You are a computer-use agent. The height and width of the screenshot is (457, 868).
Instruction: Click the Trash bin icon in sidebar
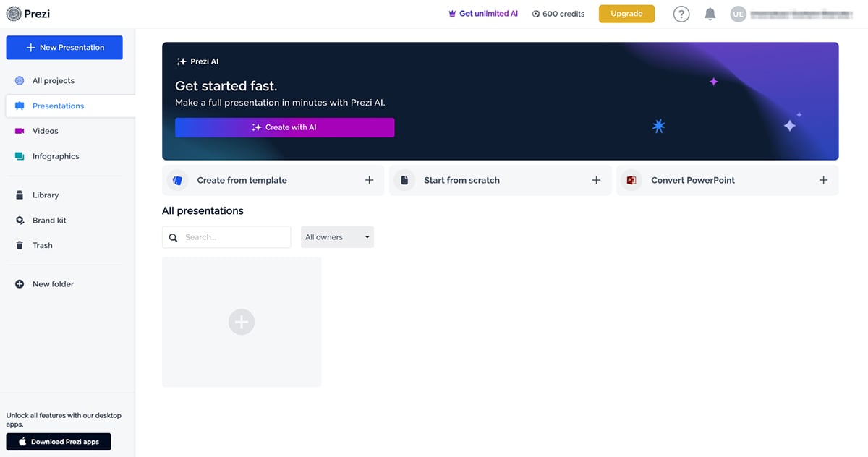20,245
